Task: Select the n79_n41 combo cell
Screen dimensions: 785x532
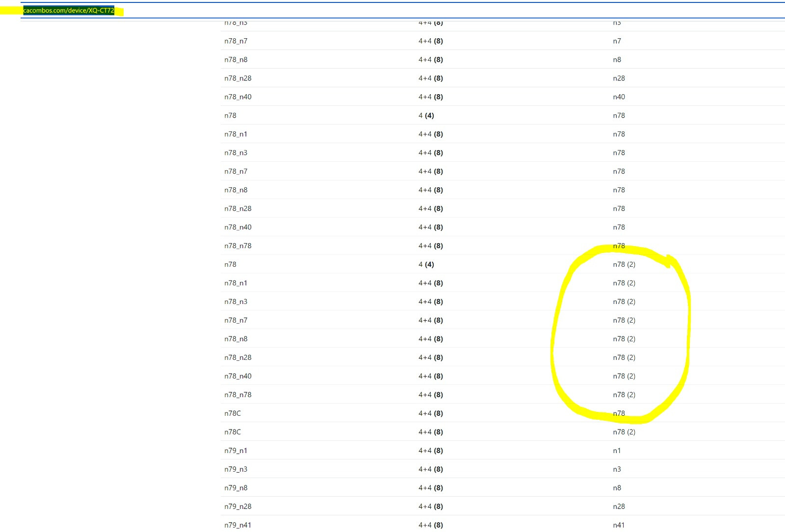Action: [237, 525]
